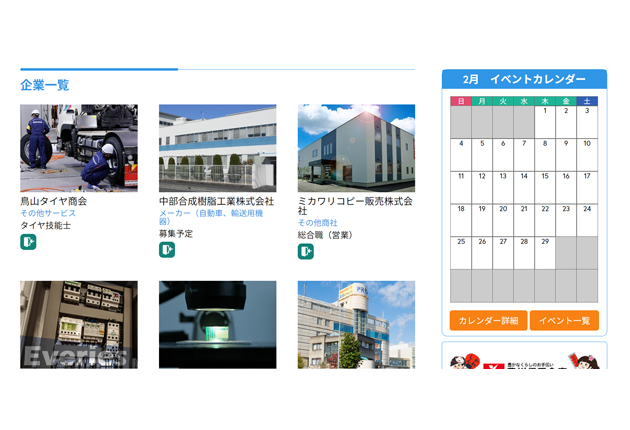Viewport: 630px width, 430px height.
Task: Open the green entry icon under 中部合成樹脂工業株式会社
Action: click(x=167, y=250)
